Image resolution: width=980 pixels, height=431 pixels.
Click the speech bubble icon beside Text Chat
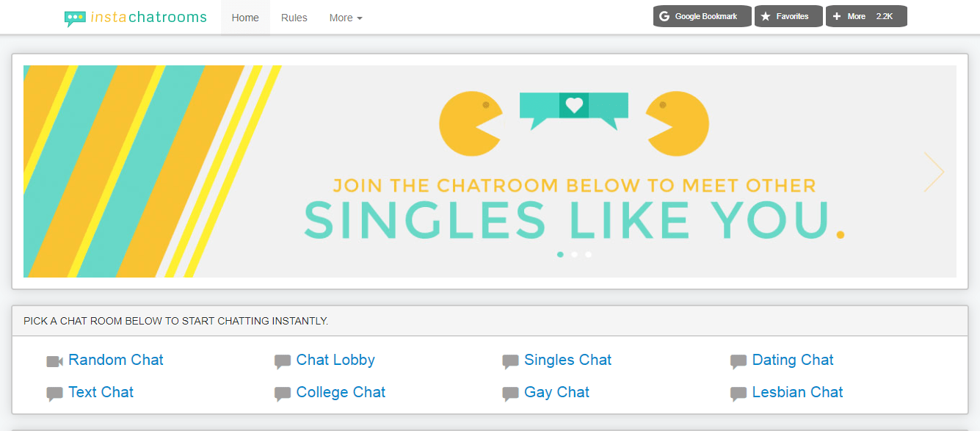tap(55, 394)
